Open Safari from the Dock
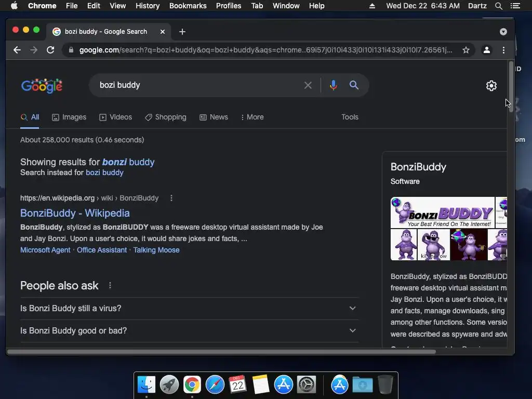Image resolution: width=532 pixels, height=399 pixels. [x=215, y=385]
